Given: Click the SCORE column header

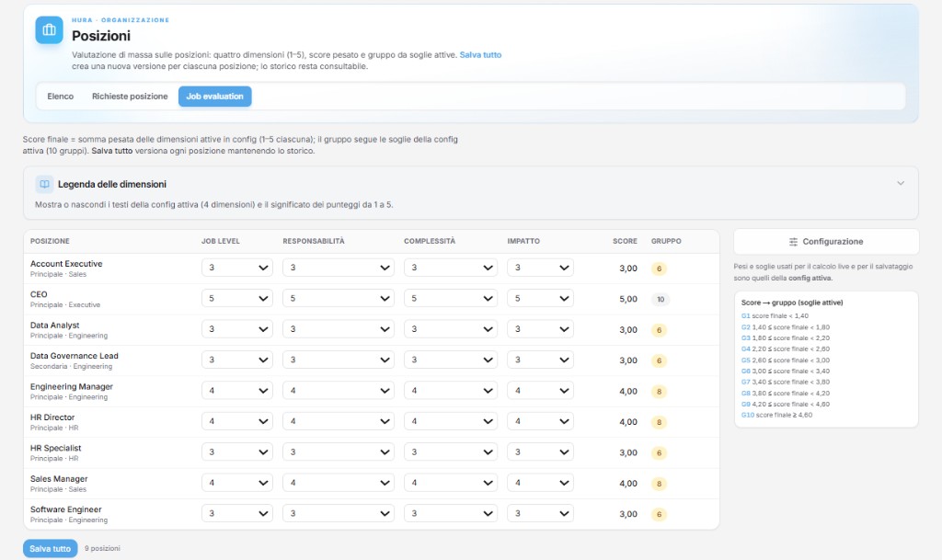Looking at the screenshot, I should pos(625,241).
